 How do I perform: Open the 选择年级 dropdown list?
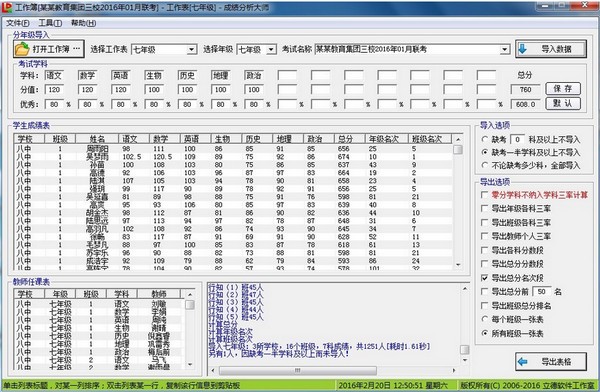[271, 49]
